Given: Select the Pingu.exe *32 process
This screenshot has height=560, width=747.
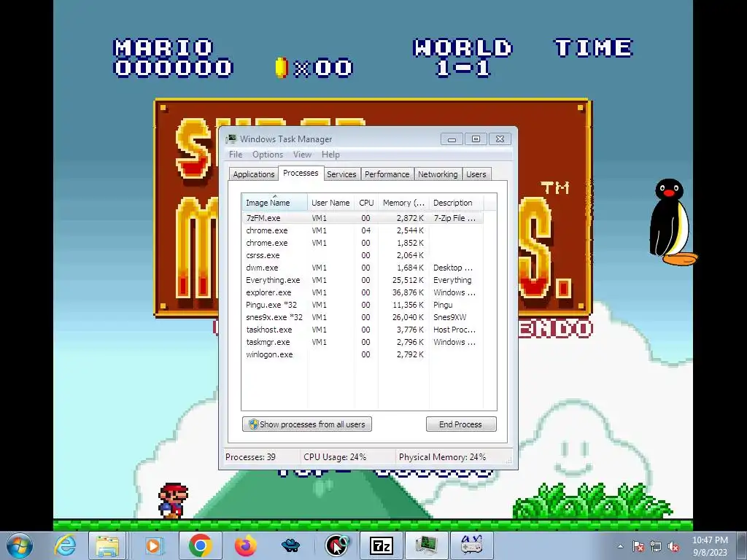Looking at the screenshot, I should point(362,305).
